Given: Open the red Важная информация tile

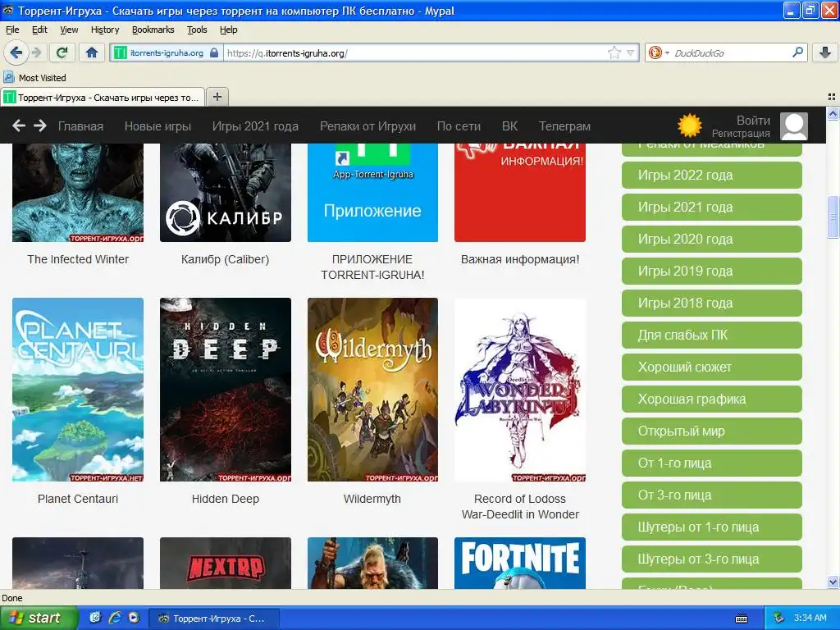Looking at the screenshot, I should (519, 192).
